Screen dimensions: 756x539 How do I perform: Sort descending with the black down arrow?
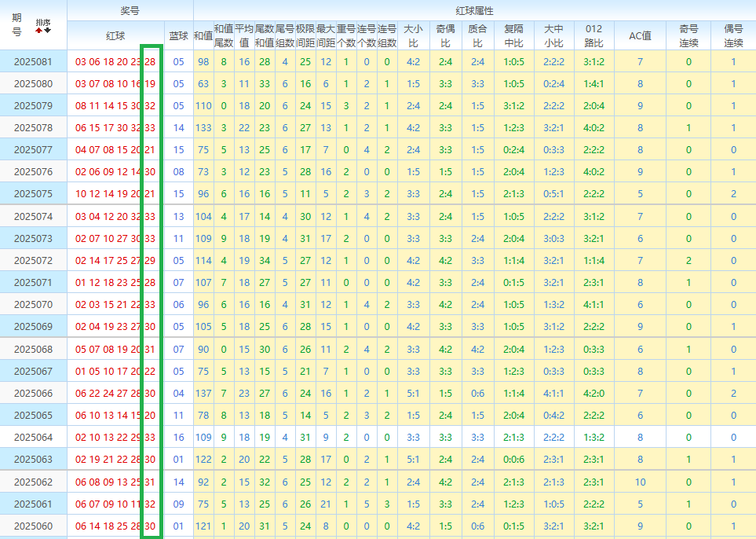tap(47, 31)
